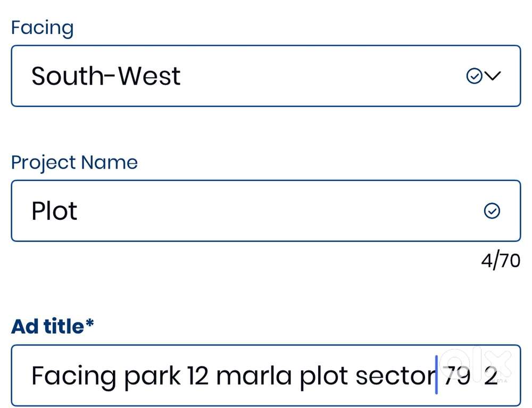This screenshot has height=408, width=532.
Task: Click the word sector in Ad title
Action: tap(394, 376)
